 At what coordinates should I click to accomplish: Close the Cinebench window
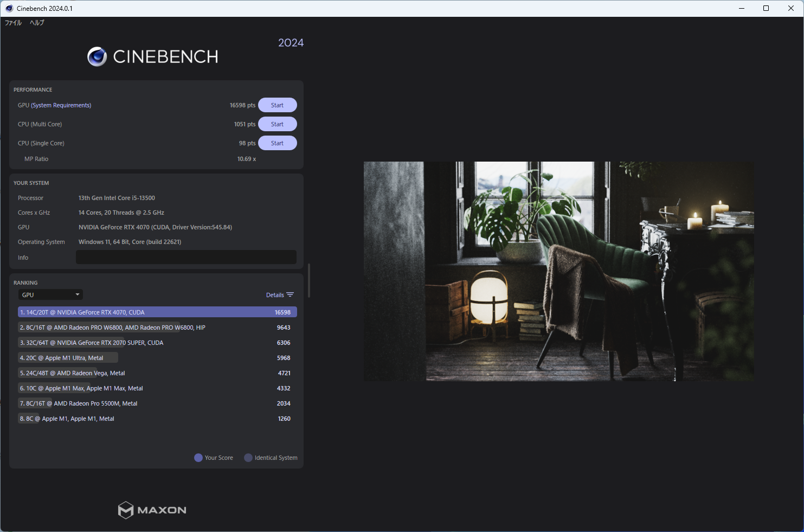(x=791, y=8)
